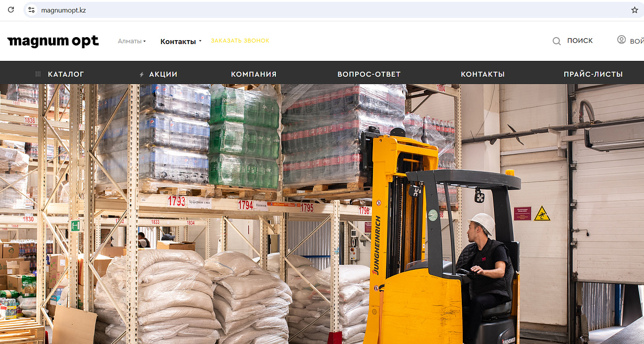Click the Поиск search label
Viewport: 644px width, 344px height.
coord(580,41)
